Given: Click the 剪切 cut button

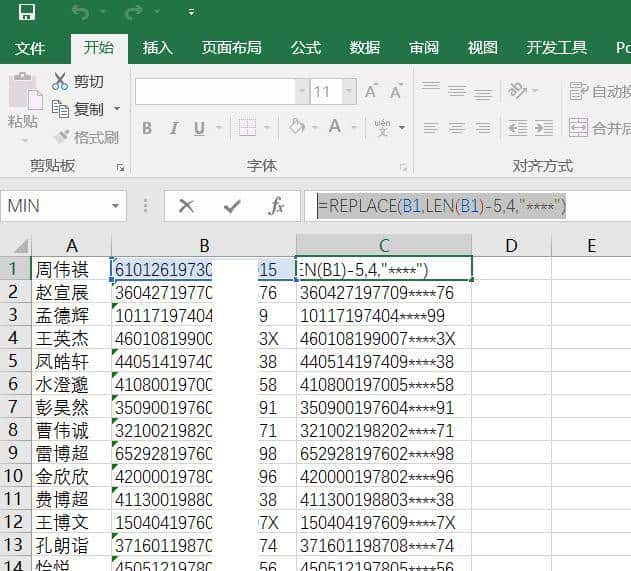Looking at the screenshot, I should [78, 82].
